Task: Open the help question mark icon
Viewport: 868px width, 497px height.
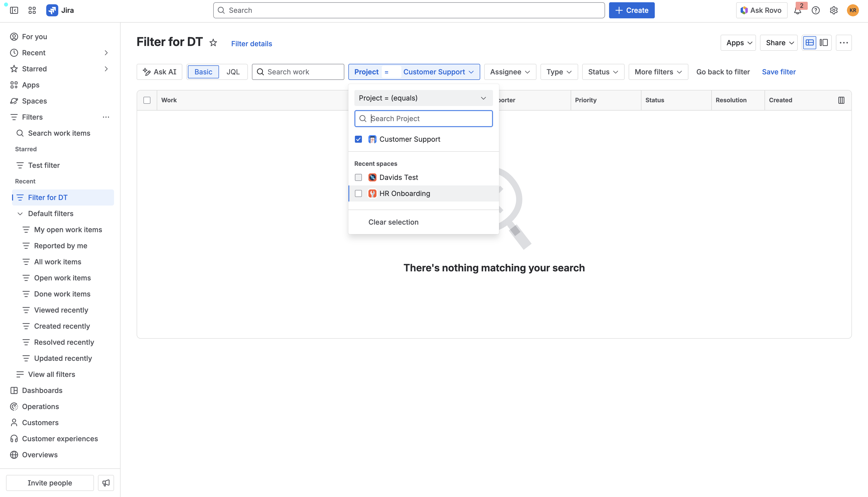Action: 816,10
